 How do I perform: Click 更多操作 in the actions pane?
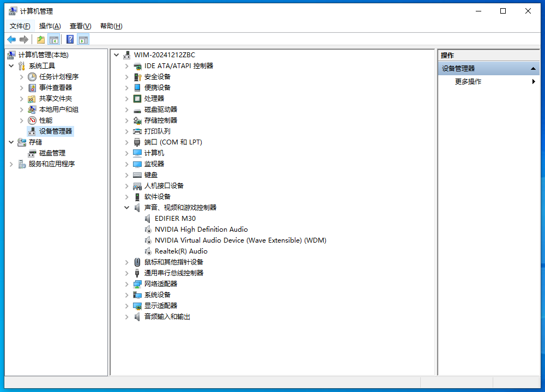click(x=468, y=81)
